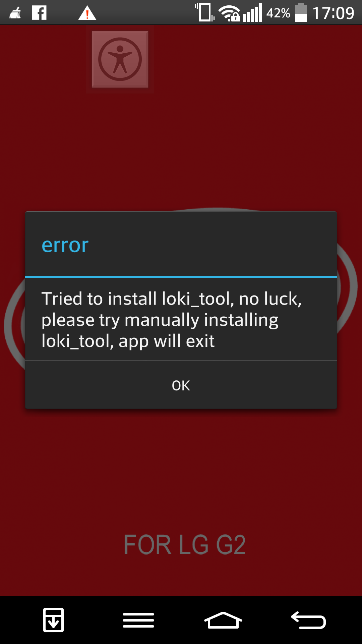Tap the battery icon in status bar
Screen dimensions: 362x644
click(x=301, y=13)
